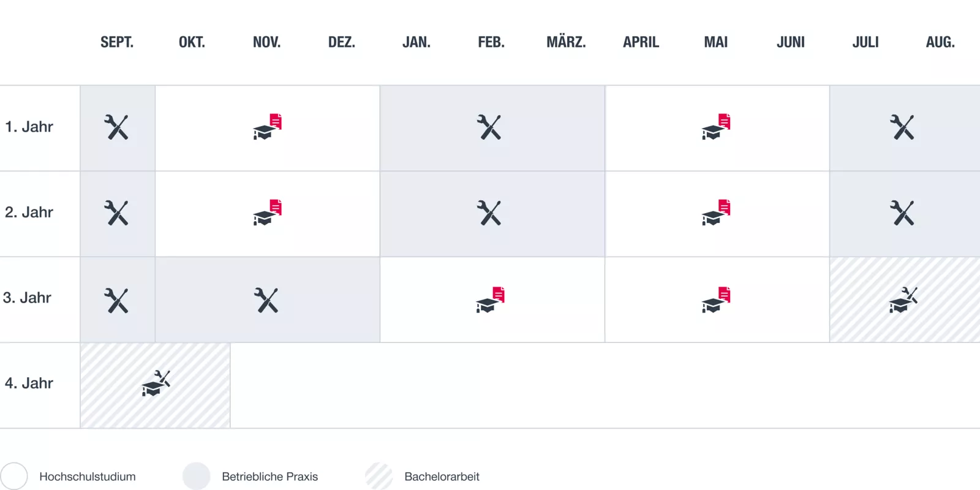The height and width of the screenshot is (490, 980).
Task: Click the tools icon in 2. Jahr September
Action: [116, 213]
